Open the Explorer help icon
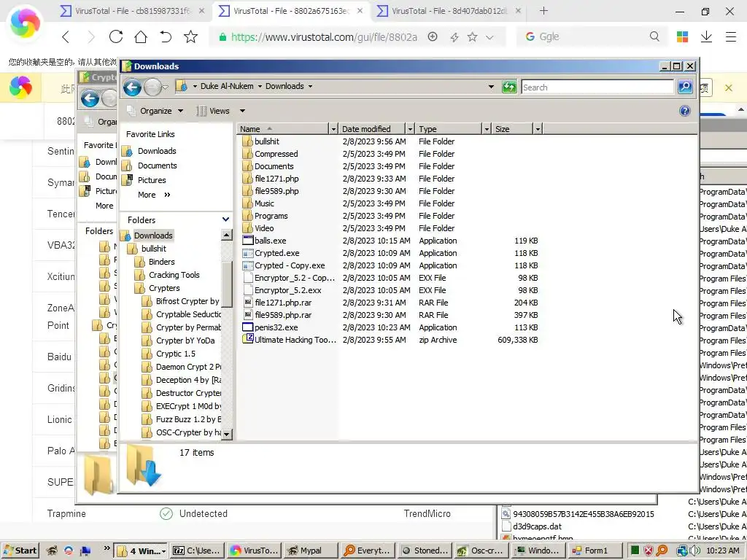The image size is (747, 560). [684, 111]
